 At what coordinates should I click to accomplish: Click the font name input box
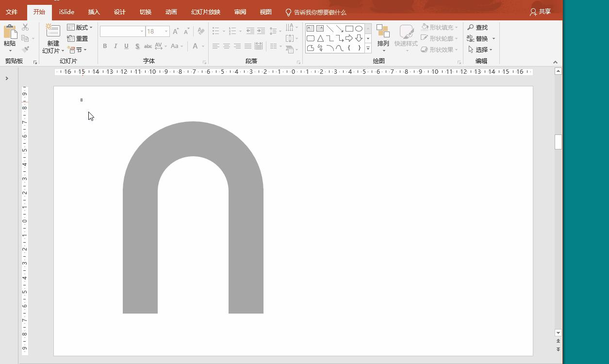pos(119,32)
